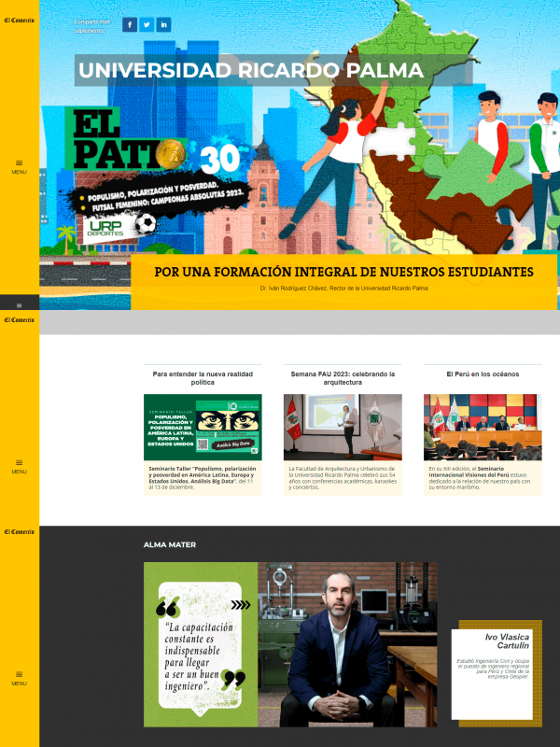
Task: Open the article 'Semana FAU 2023: celebrando la arquitectura'
Action: pos(343,378)
